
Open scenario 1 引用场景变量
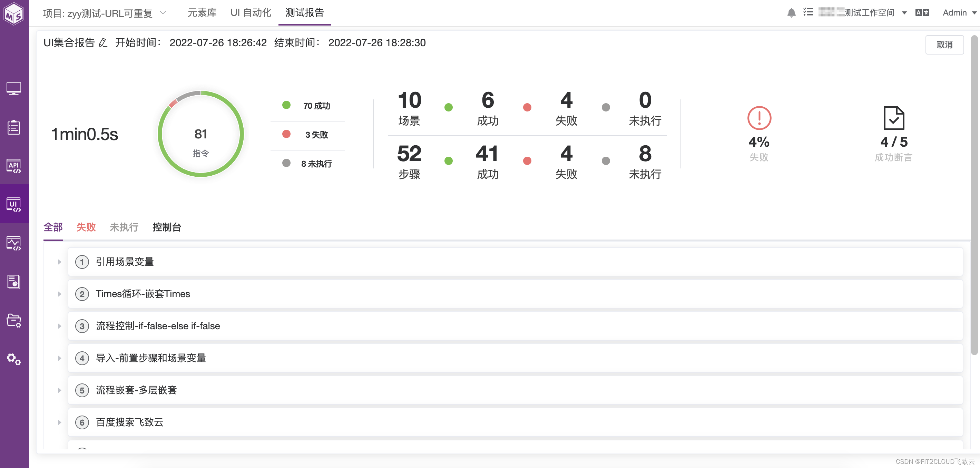pos(515,262)
